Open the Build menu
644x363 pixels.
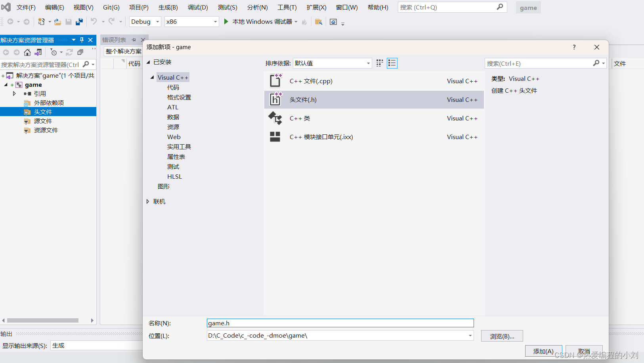click(x=168, y=8)
